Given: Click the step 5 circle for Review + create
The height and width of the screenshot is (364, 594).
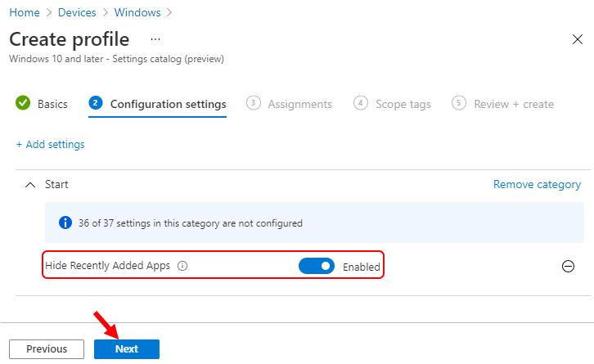Looking at the screenshot, I should pyautogui.click(x=459, y=103).
